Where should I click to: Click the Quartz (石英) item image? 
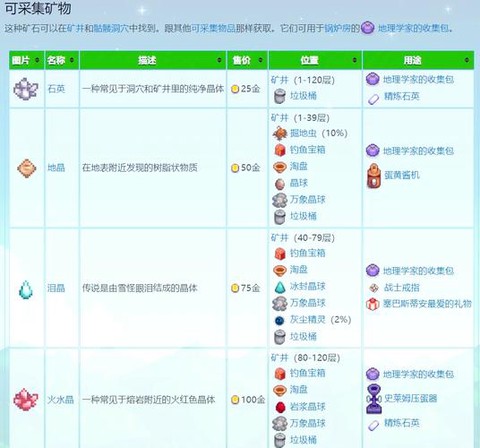[x=26, y=89]
